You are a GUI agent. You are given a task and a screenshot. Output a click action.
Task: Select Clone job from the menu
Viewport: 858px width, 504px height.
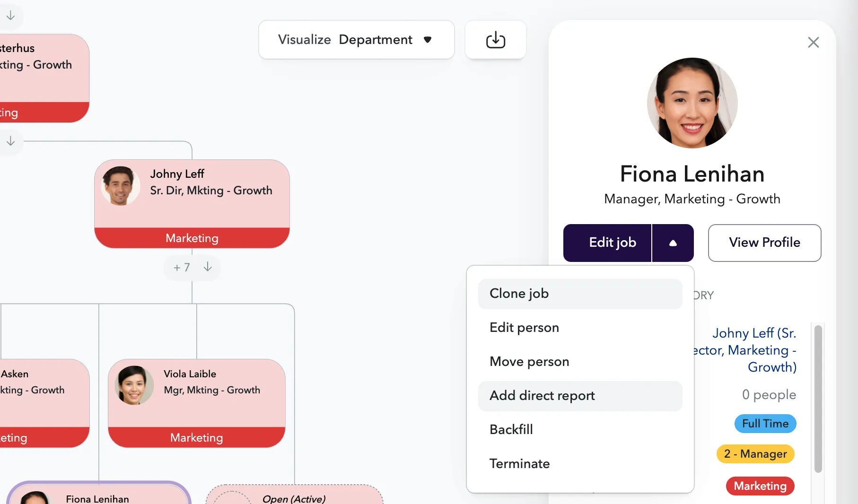(580, 294)
